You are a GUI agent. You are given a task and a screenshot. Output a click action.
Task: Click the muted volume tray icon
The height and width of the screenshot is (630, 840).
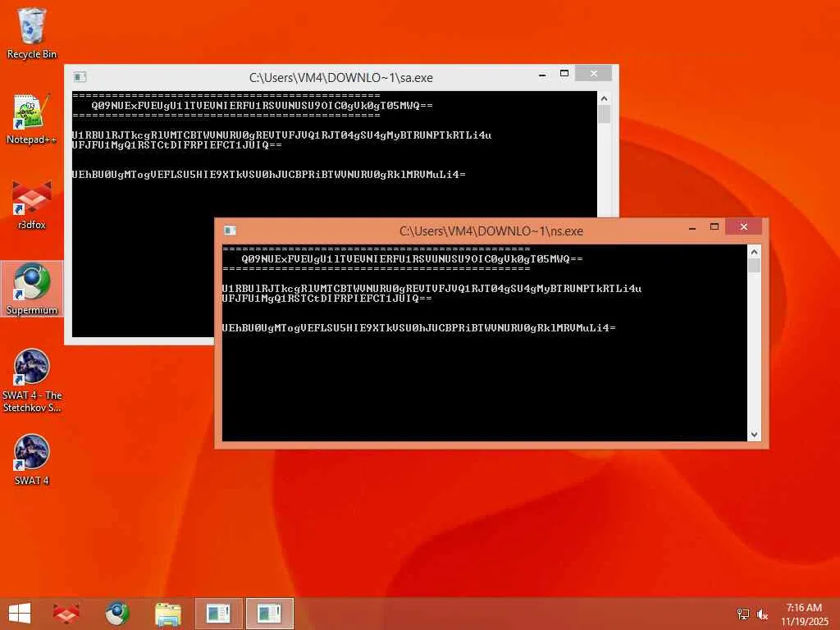(x=762, y=614)
